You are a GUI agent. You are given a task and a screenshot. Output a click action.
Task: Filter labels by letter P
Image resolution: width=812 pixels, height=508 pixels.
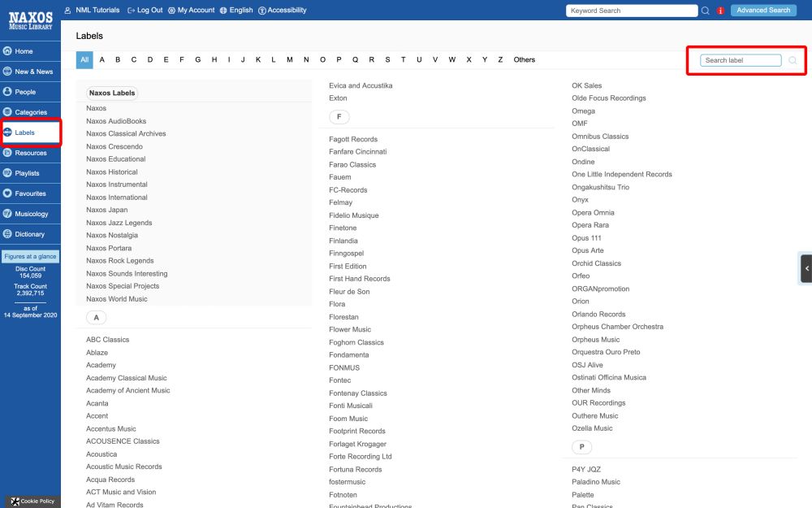(339, 59)
